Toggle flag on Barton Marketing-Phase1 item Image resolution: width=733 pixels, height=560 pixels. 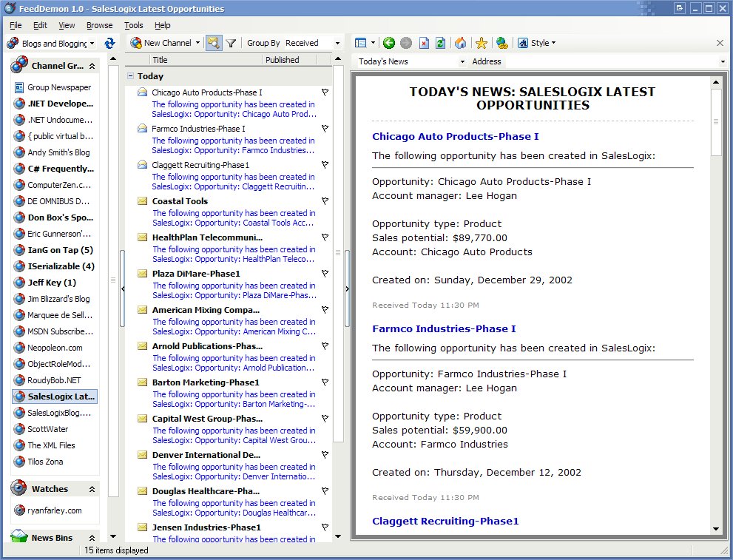(x=325, y=382)
